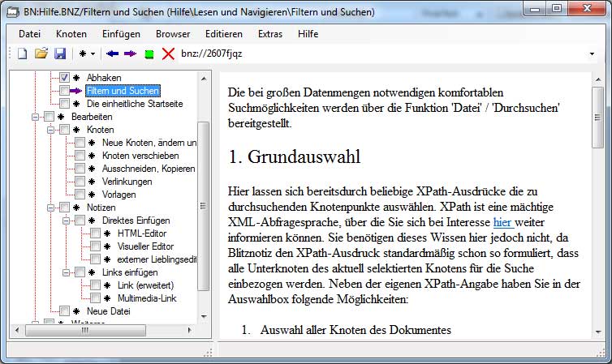Open the Editieren menu

(224, 34)
